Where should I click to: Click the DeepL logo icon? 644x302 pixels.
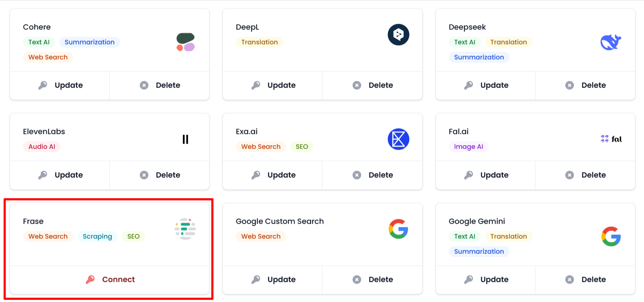[x=398, y=34]
